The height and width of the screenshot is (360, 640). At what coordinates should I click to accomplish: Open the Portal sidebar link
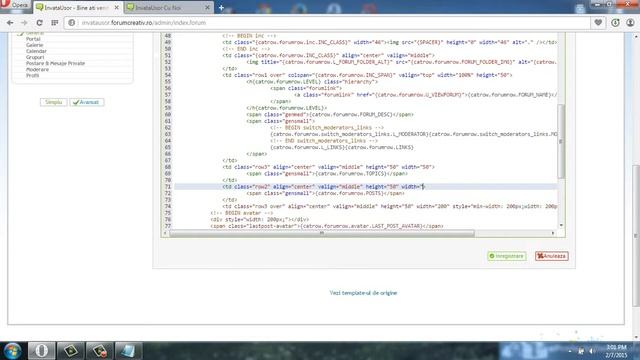pyautogui.click(x=33, y=39)
